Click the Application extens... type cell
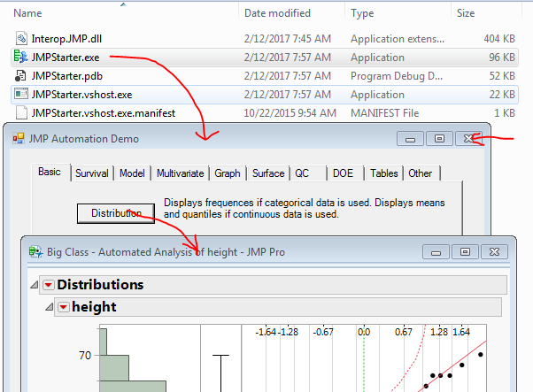Screen dimensions: 533x392 click(x=398, y=39)
